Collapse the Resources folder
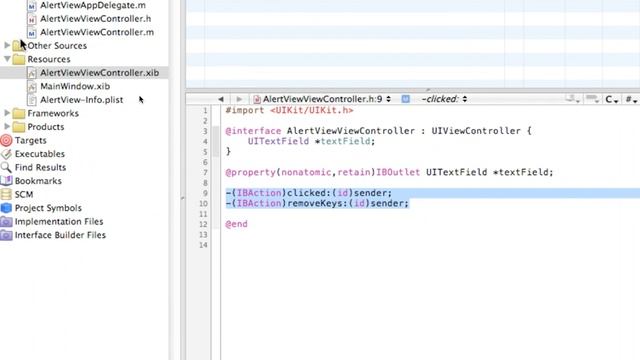 (x=7, y=59)
